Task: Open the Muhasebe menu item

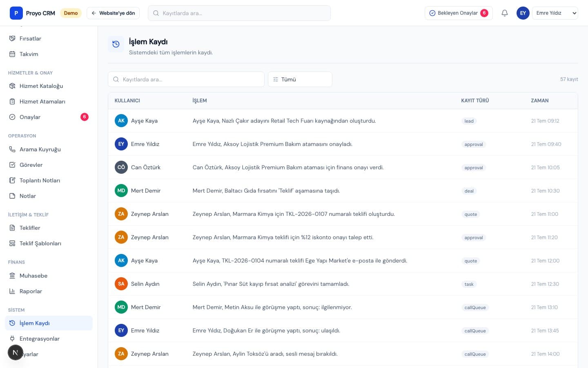Action: point(49,276)
